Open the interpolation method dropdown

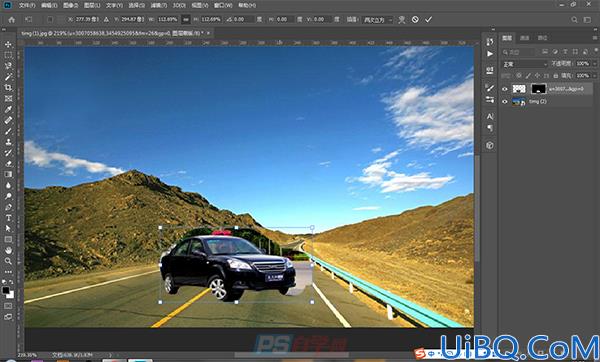pos(378,20)
